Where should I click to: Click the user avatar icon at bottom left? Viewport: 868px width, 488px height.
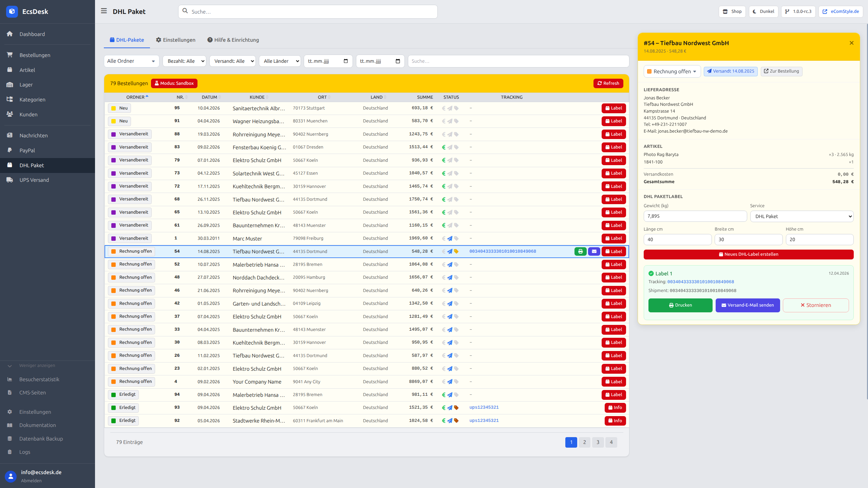[x=11, y=476]
